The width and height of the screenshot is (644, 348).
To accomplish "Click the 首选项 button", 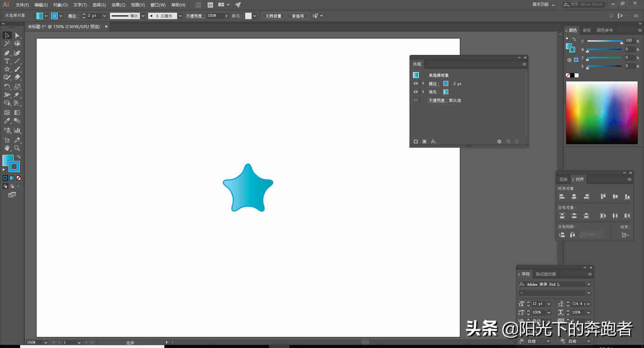I will [x=298, y=16].
